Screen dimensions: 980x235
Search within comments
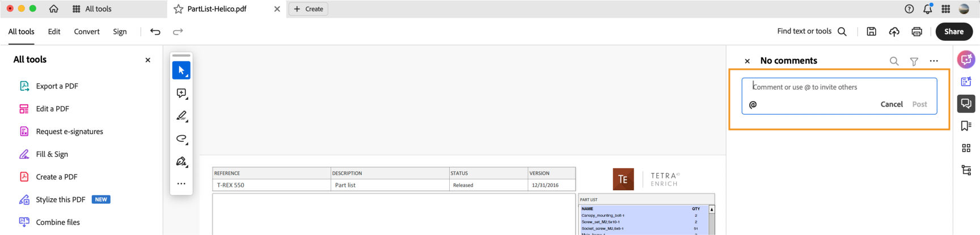[894, 61]
